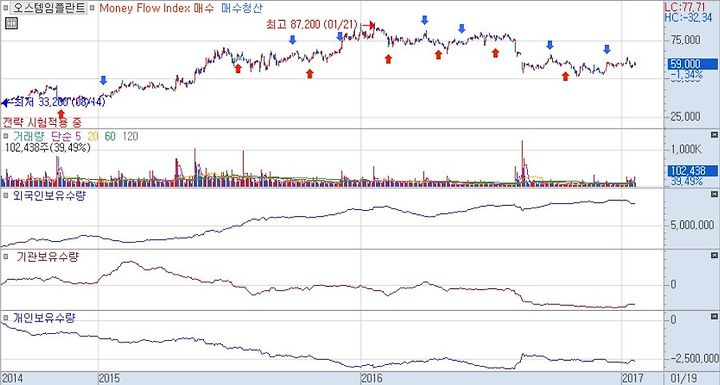
Task: Click the red buy arrow above 전략 시험적용 중
Action: (61, 114)
